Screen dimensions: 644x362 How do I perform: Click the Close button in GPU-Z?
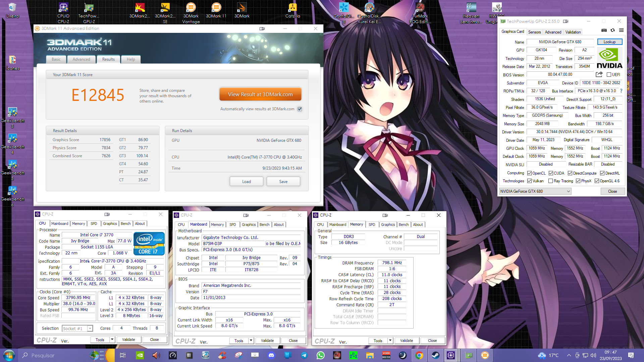pyautogui.click(x=612, y=191)
